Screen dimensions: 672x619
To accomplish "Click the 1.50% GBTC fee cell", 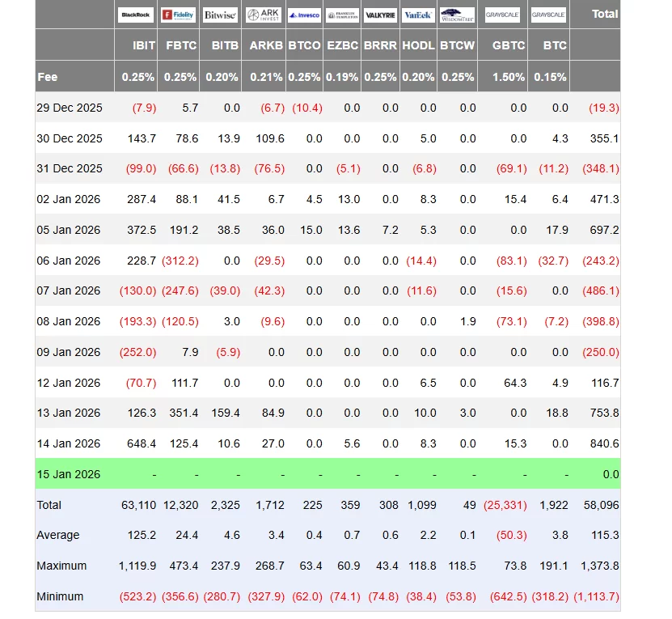I will pos(509,77).
